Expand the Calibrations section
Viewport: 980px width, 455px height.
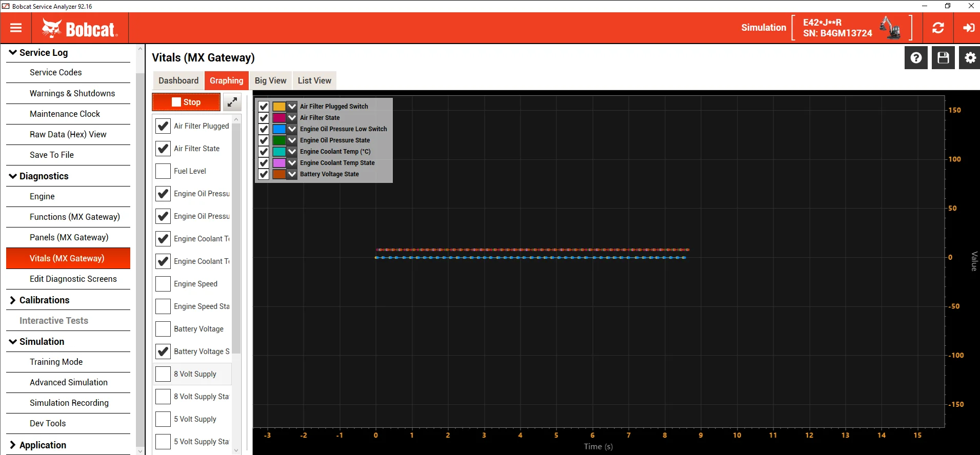44,300
